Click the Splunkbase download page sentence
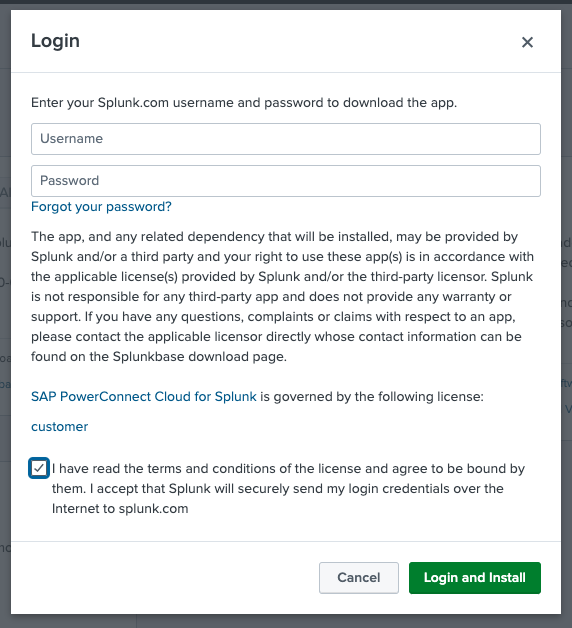The height and width of the screenshot is (628, 572). [x=159, y=356]
